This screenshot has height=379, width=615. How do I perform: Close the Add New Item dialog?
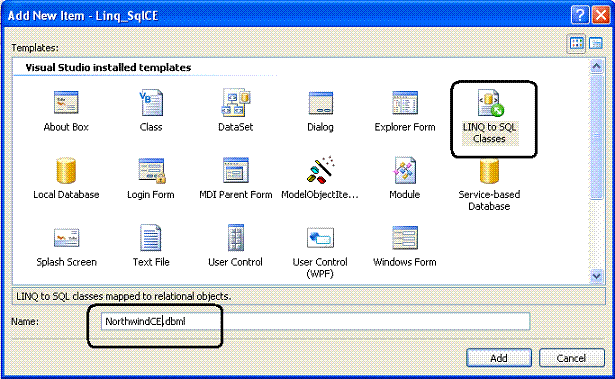click(x=601, y=15)
